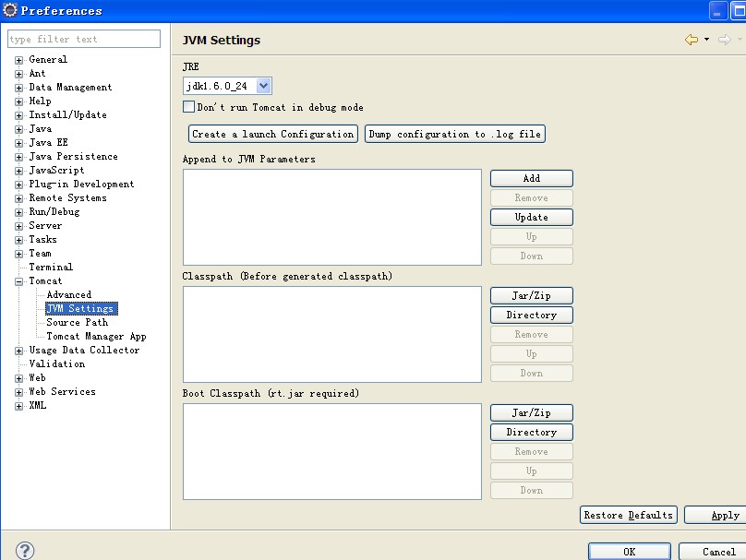The image size is (746, 560).
Task: Click Add for JVM Parameters
Action: [x=532, y=178]
